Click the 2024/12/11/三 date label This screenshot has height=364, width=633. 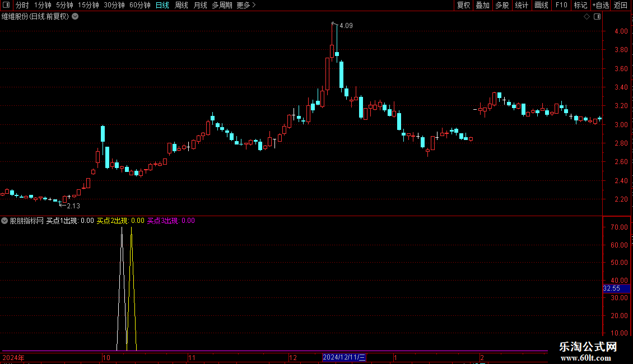(x=344, y=357)
